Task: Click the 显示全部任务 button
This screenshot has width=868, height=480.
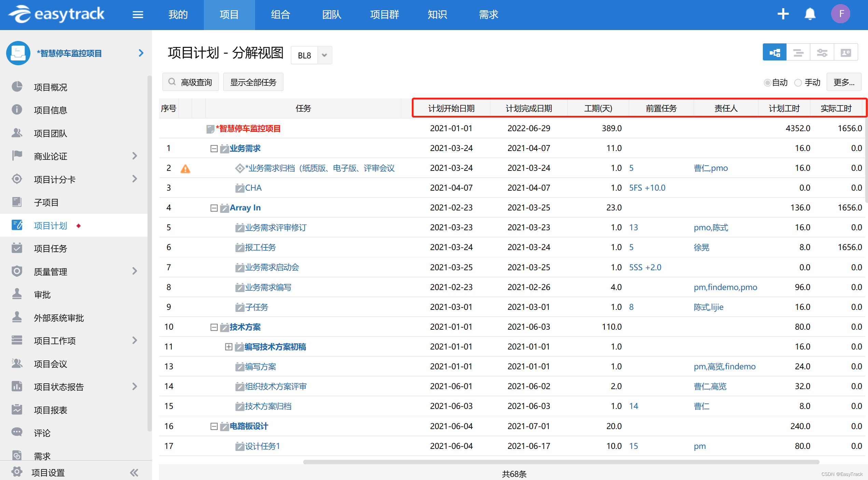Action: [x=253, y=82]
